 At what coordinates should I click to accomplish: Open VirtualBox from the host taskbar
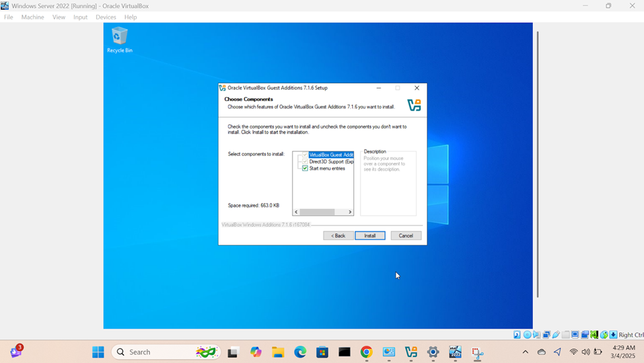(x=411, y=352)
